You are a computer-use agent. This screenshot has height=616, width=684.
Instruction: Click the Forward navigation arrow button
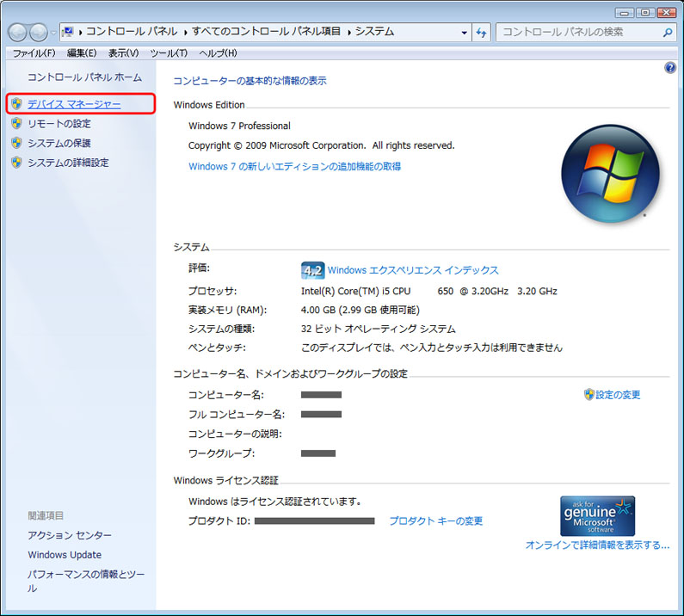pos(39,32)
